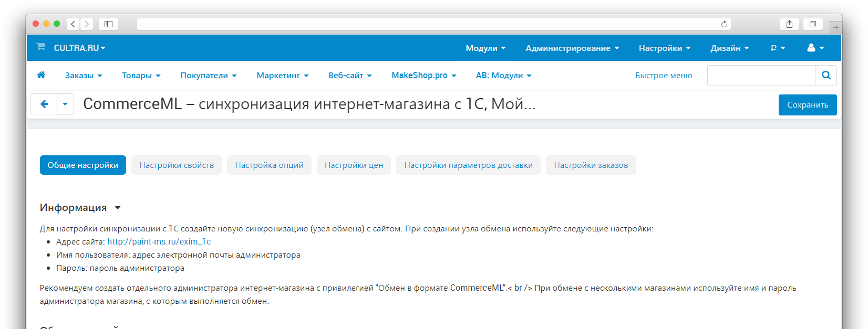Open the Заказы menu
This screenshot has height=329, width=868.
pyautogui.click(x=84, y=76)
